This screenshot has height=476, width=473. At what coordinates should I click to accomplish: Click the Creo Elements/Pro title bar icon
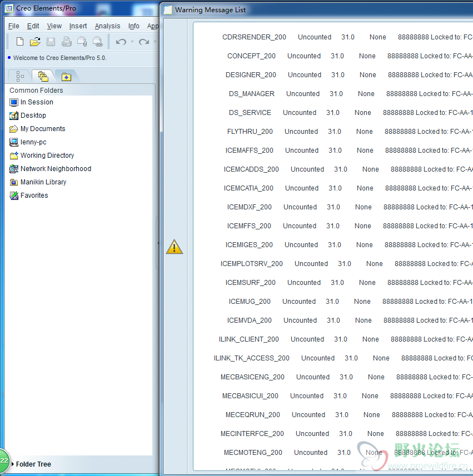(9, 8)
